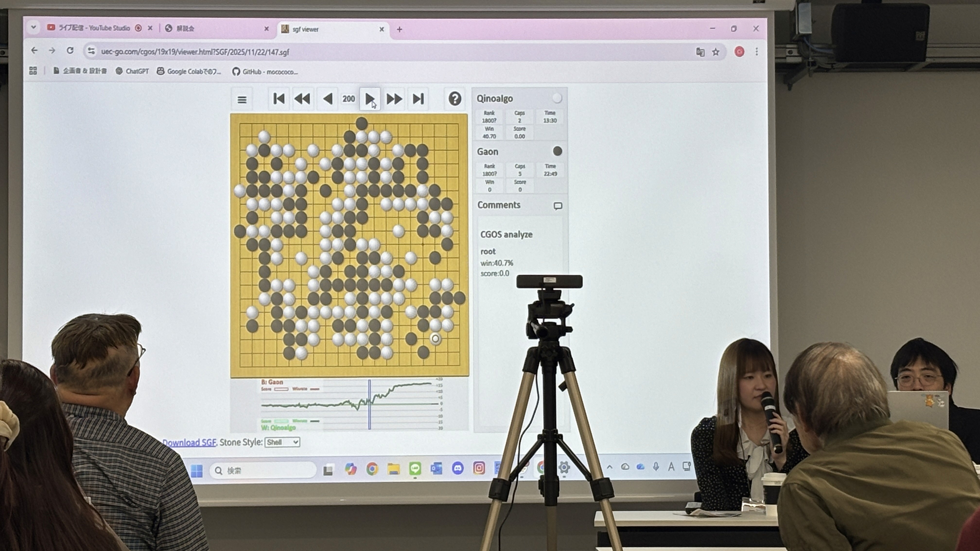
Task: Switch to the 解説会 tab
Action: pyautogui.click(x=185, y=28)
